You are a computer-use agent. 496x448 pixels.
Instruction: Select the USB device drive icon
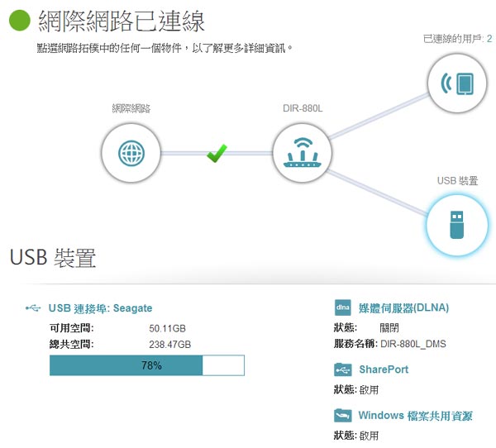click(455, 224)
